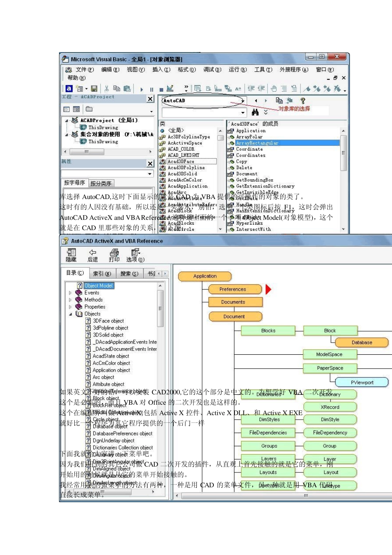Click the Save icon in VB toolbar
Viewport: 392px width, 555px height.
(x=94, y=88)
